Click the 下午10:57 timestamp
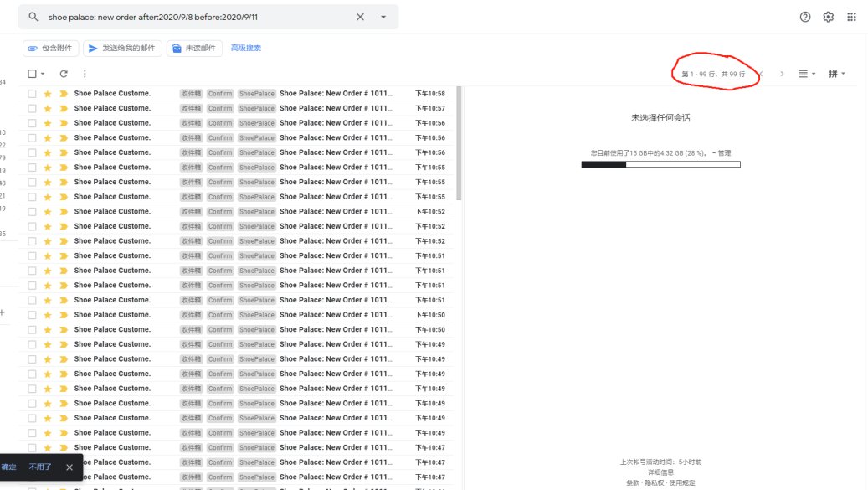 (x=430, y=109)
